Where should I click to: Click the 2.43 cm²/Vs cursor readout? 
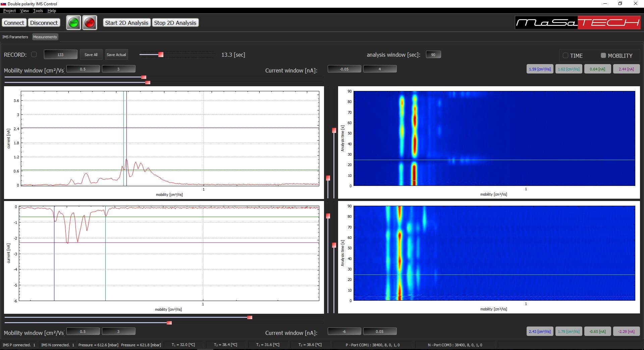click(x=540, y=332)
